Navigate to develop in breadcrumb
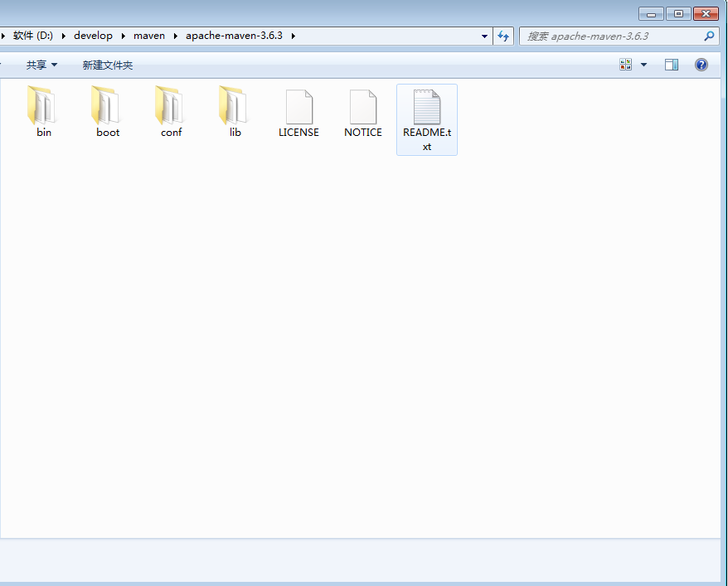The width and height of the screenshot is (728, 586). (x=94, y=36)
